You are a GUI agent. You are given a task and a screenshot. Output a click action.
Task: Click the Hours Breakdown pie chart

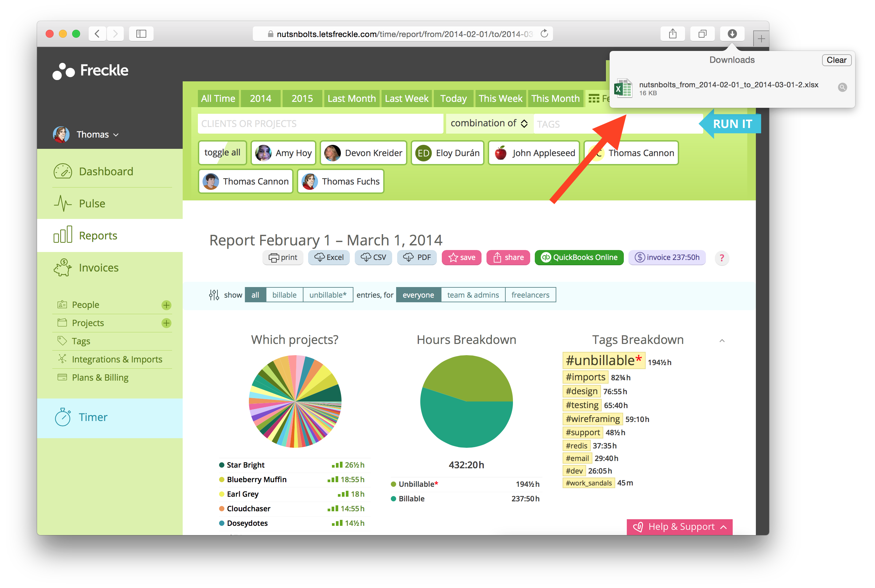coord(466,401)
